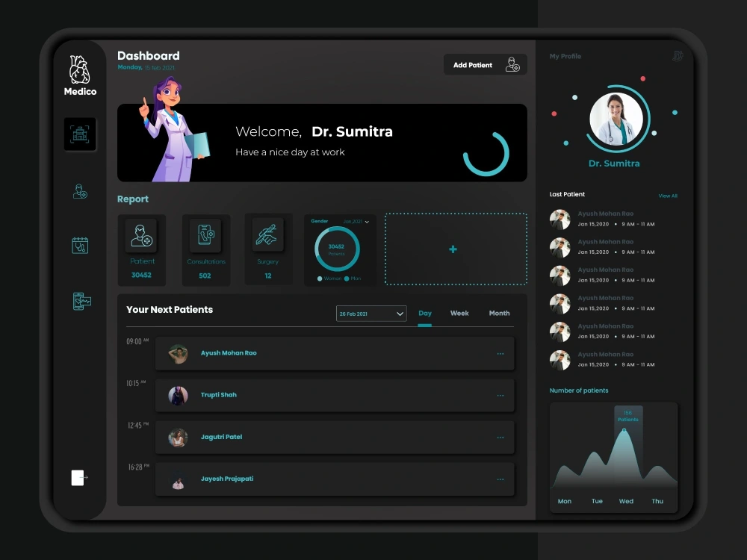Switch to the Week tab

459,314
